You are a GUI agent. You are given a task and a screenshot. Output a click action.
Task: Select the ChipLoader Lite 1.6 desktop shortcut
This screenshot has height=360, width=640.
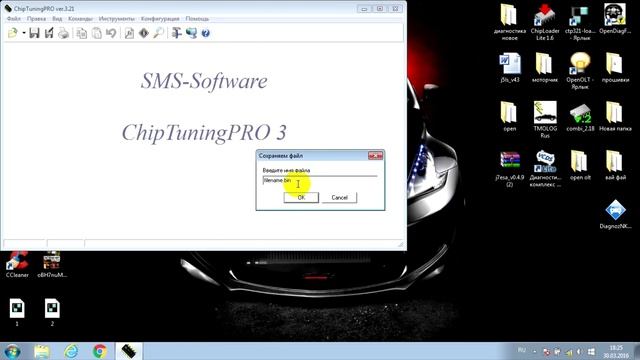coord(545,22)
